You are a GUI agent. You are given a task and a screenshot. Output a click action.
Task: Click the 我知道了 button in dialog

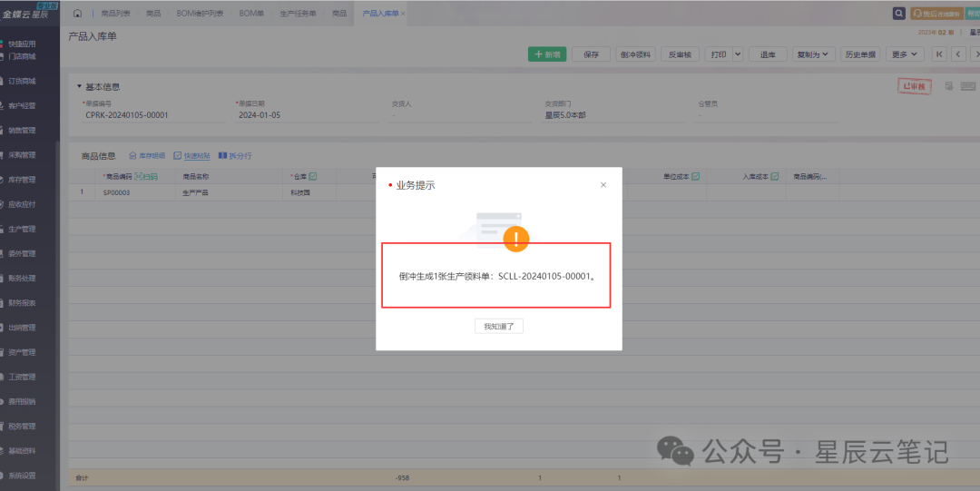(499, 326)
